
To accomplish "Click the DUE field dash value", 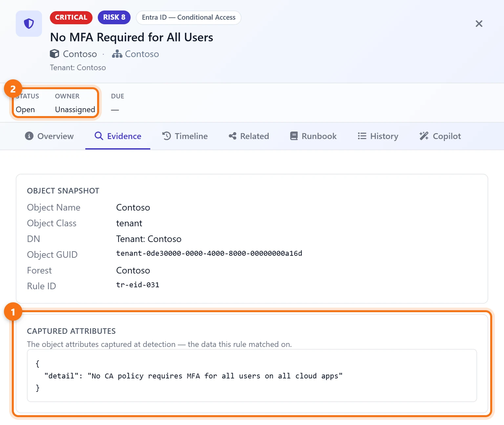I will (x=115, y=110).
